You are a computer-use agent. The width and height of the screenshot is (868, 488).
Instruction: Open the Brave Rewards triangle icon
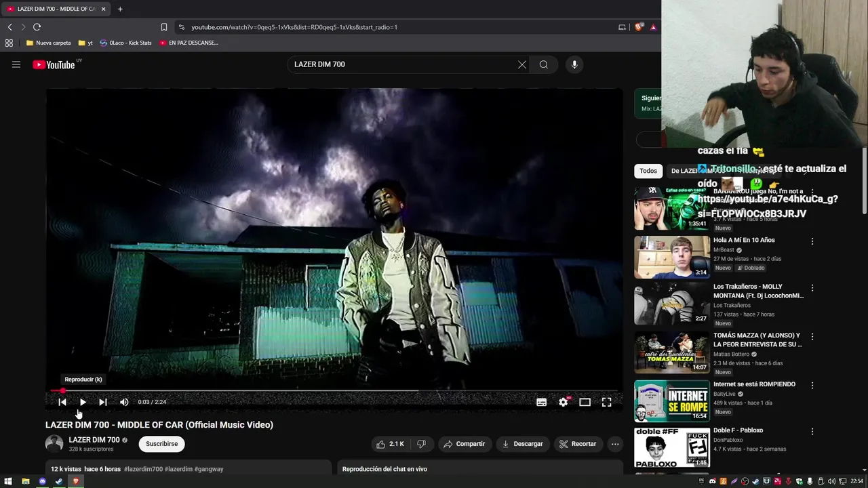[x=653, y=27]
